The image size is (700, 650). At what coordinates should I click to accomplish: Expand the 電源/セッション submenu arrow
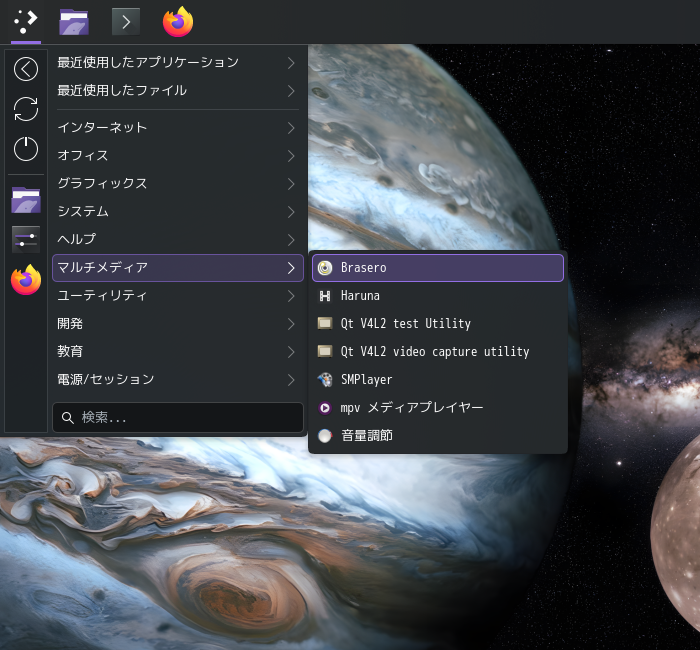[x=291, y=380]
